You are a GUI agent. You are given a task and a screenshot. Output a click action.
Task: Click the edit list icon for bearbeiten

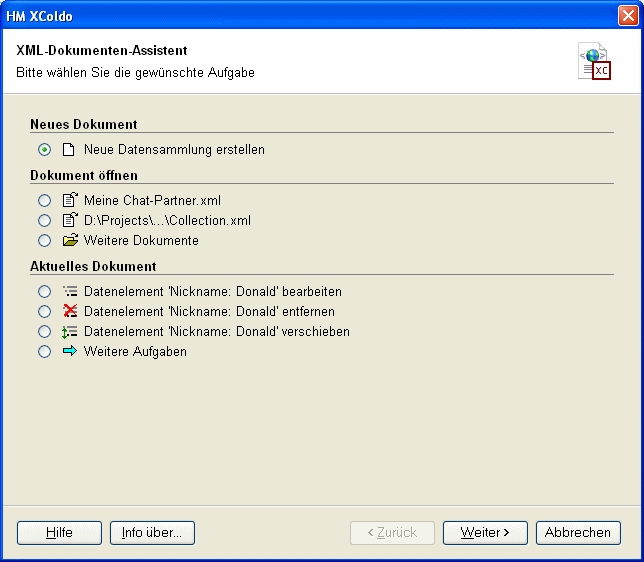coord(69,292)
